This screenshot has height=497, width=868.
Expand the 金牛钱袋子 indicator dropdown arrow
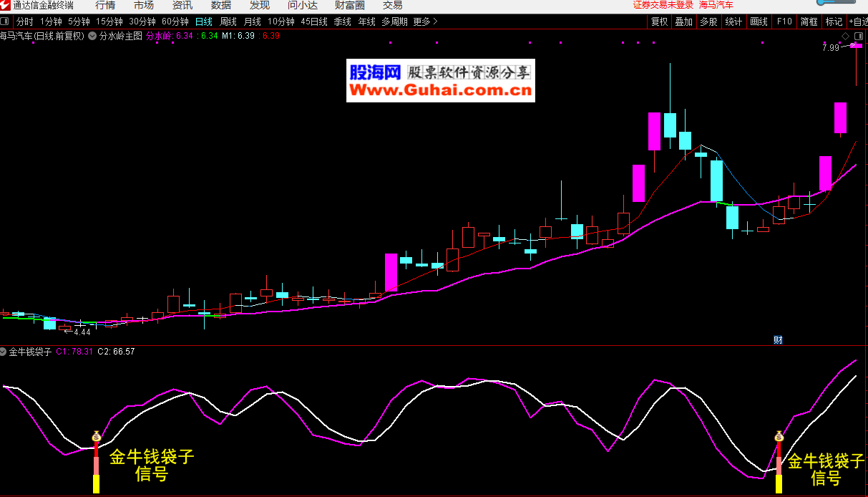[4, 352]
